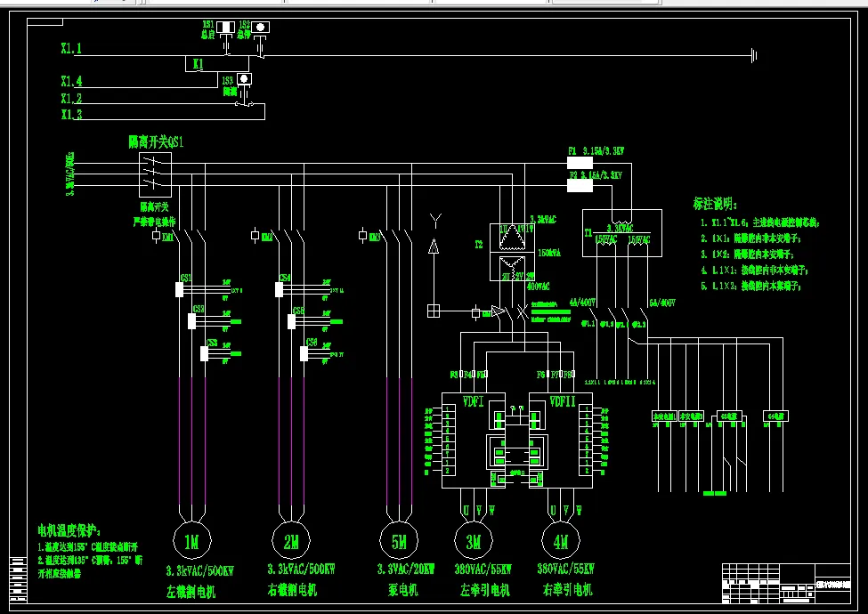Select the title block table
The height and width of the screenshot is (614, 868).
(786, 583)
